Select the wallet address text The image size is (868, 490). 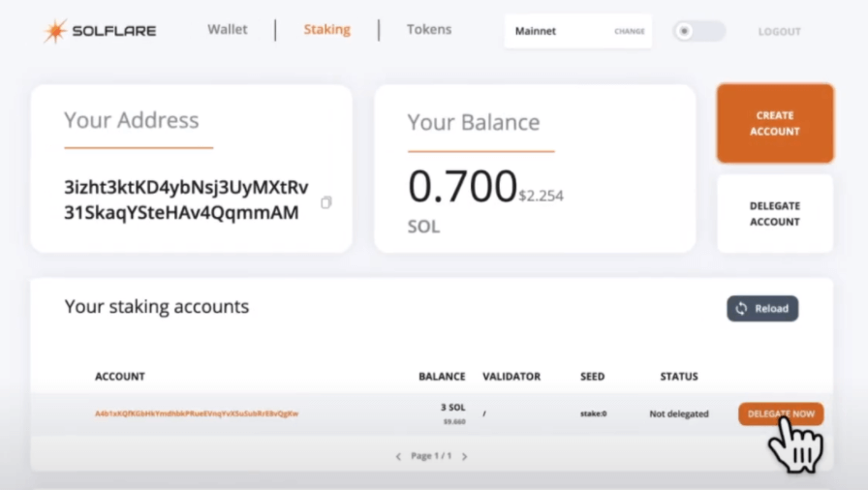(x=186, y=199)
